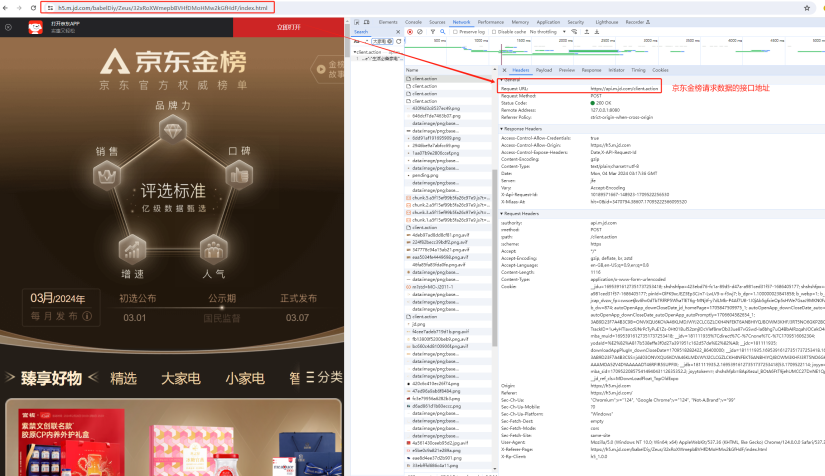This screenshot has width=825, height=476.
Task: Click the network search magnifier icon
Action: pyautogui.click(x=442, y=32)
